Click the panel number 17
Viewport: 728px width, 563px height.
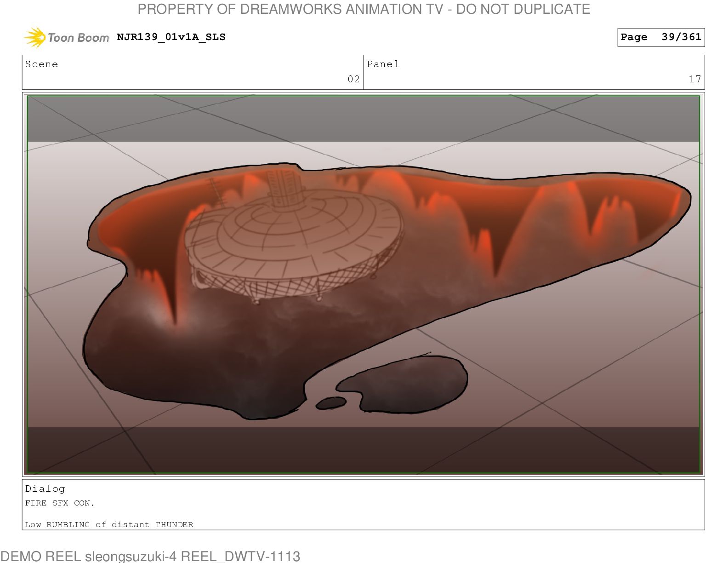[695, 79]
